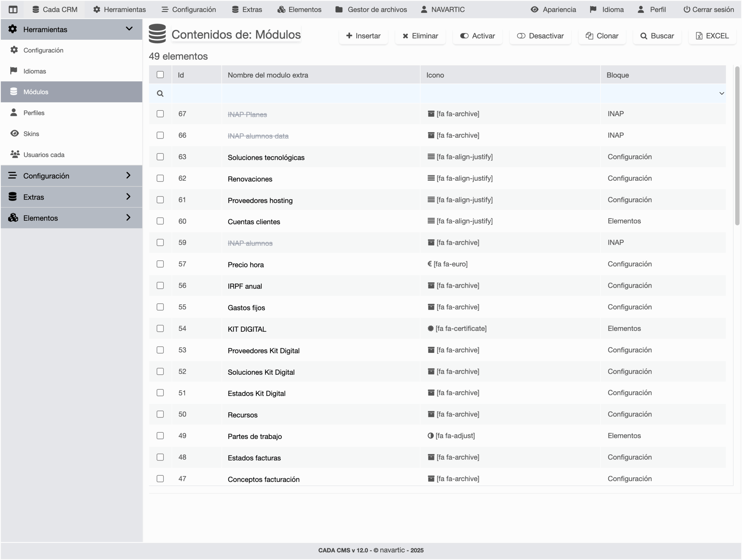Click the Usuarios cada group icon
This screenshot has width=742, height=560.
click(15, 154)
